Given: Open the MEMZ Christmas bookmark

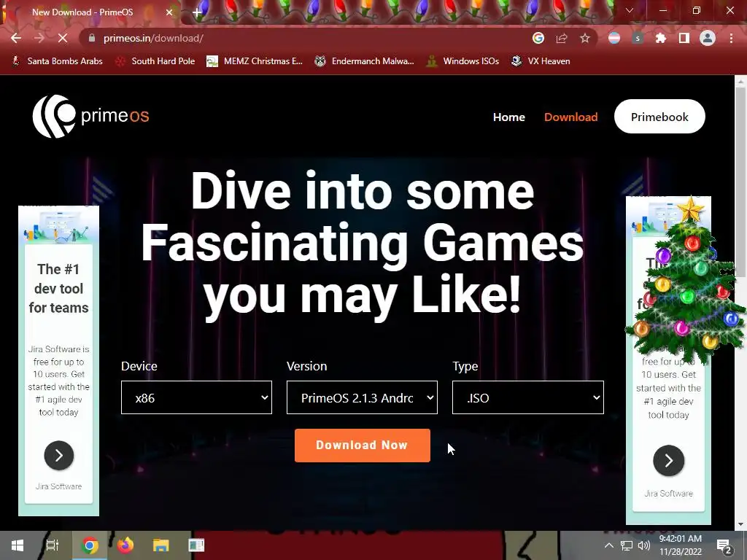Looking at the screenshot, I should (255, 61).
